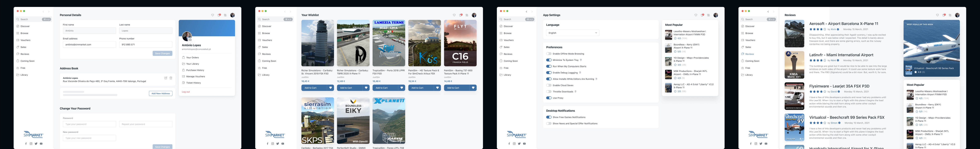This screenshot has width=980, height=149.
Task: Open Virtualcol Beechcraft 99 most popular banner
Action: (932, 48)
